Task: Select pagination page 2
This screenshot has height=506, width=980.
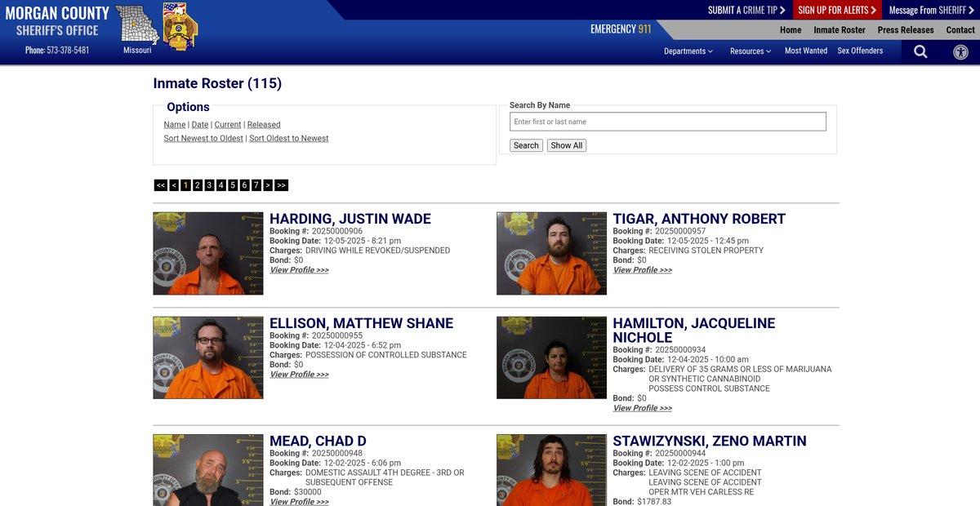Action: tap(198, 185)
